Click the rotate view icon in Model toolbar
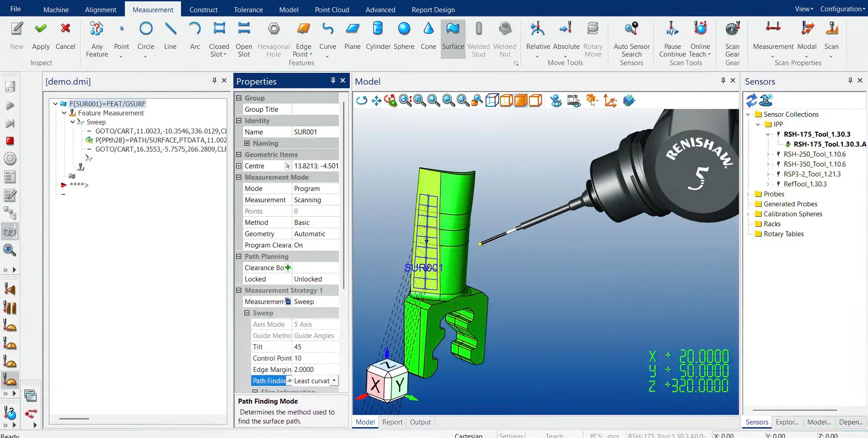This screenshot has width=868, height=438. (361, 100)
